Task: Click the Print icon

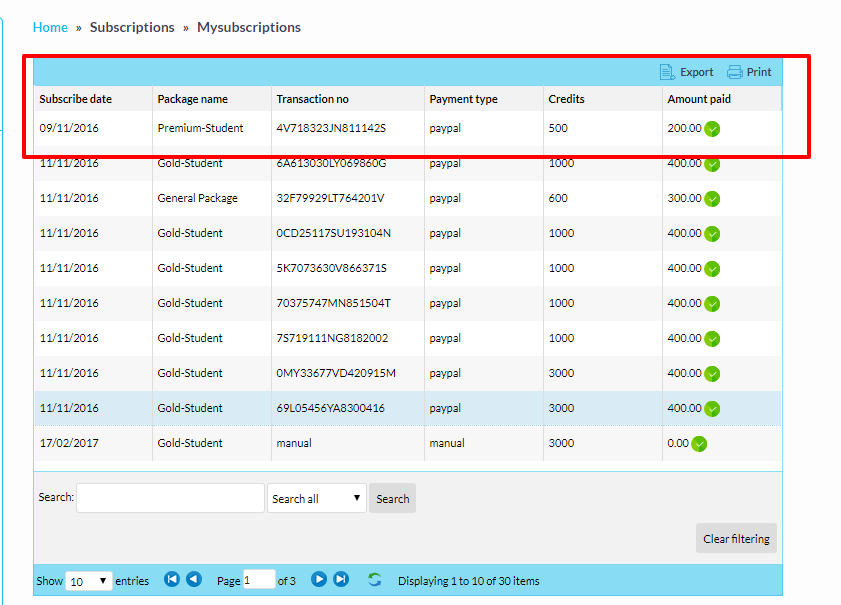Action: [x=734, y=72]
